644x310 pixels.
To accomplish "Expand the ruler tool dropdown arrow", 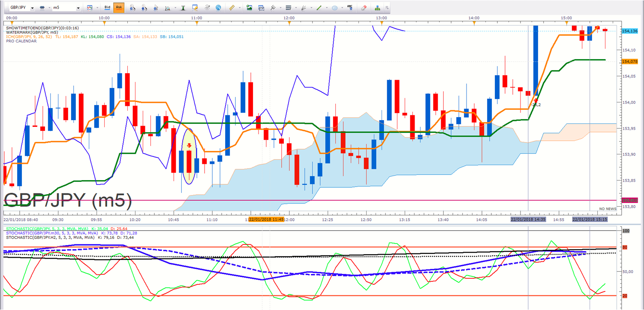I will point(240,8).
